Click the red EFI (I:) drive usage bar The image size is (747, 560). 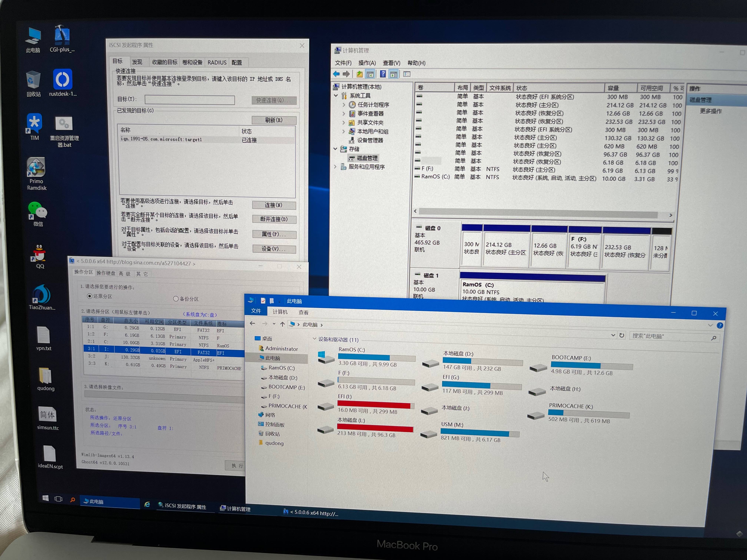(376, 405)
